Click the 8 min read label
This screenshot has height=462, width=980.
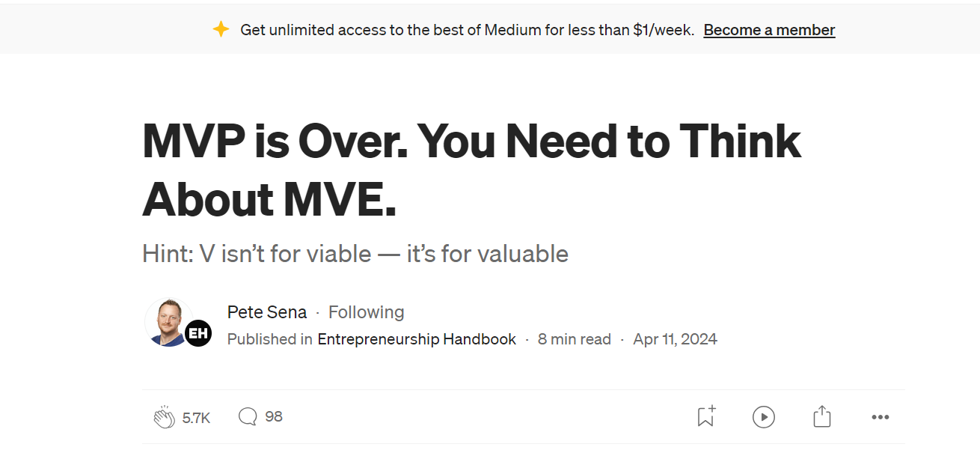pos(575,339)
